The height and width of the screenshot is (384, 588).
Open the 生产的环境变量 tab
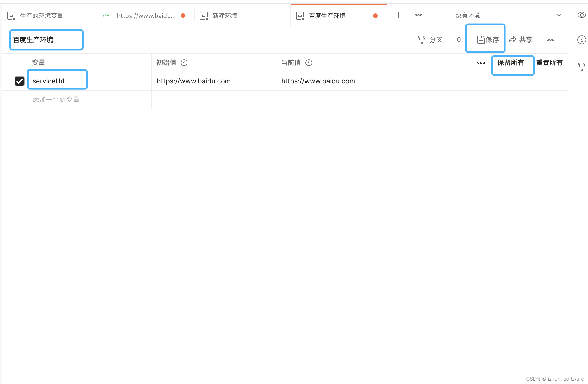tap(50, 16)
